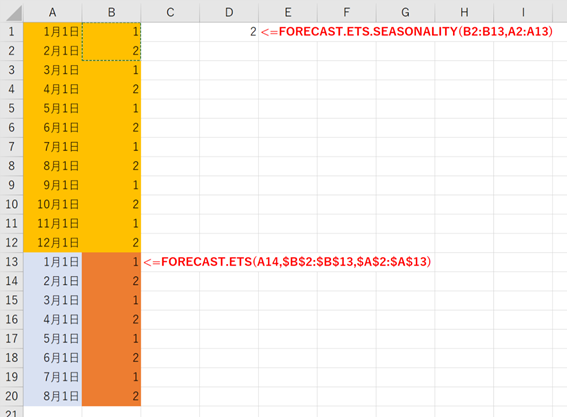Screen dimensions: 567x417
Task: Select cell A13 with light blue 1月1日
Action: (53, 262)
